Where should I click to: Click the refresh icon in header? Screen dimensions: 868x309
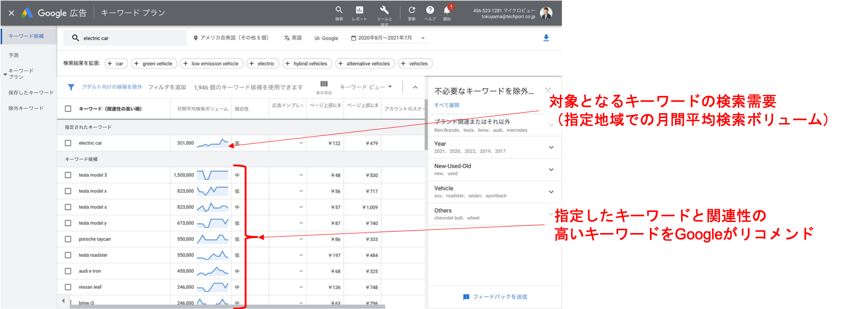point(412,10)
